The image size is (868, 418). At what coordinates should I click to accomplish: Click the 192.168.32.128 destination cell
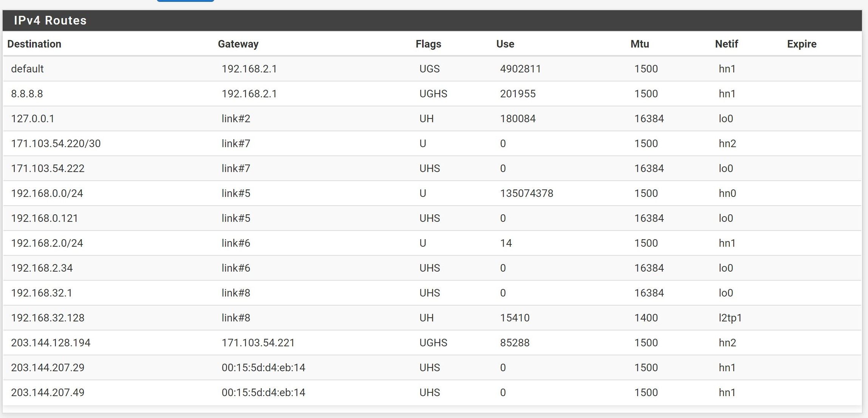(x=48, y=318)
